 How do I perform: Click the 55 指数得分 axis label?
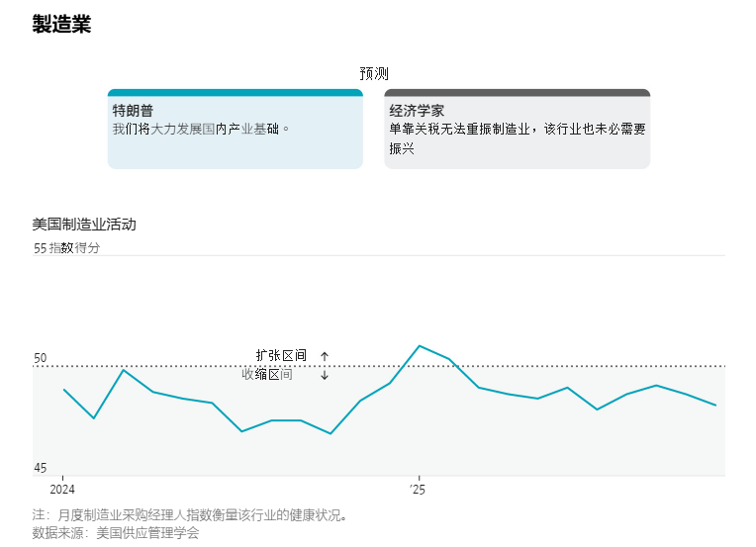67,248
